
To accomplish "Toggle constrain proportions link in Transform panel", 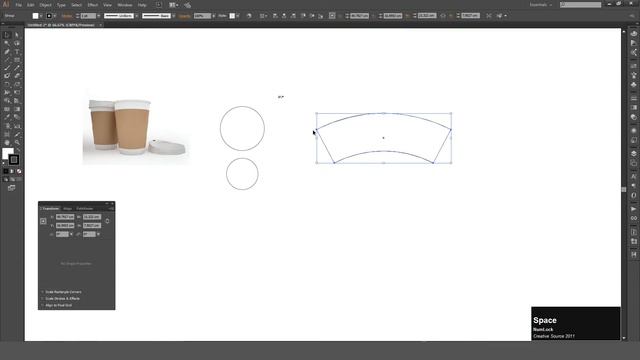I will 107,221.
